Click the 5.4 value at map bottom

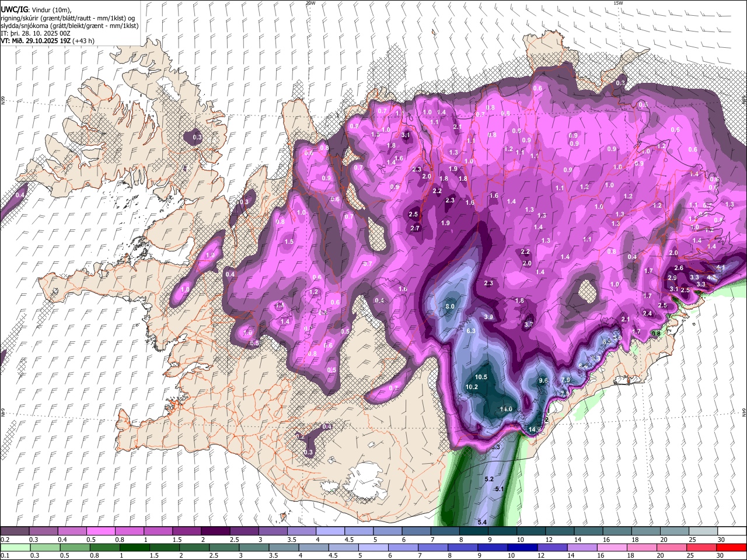pyautogui.click(x=482, y=522)
